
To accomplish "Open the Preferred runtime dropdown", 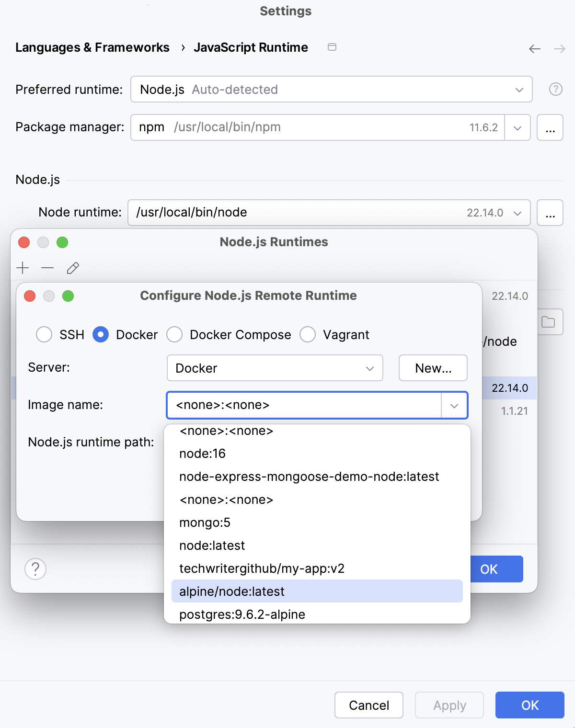I will coord(519,89).
